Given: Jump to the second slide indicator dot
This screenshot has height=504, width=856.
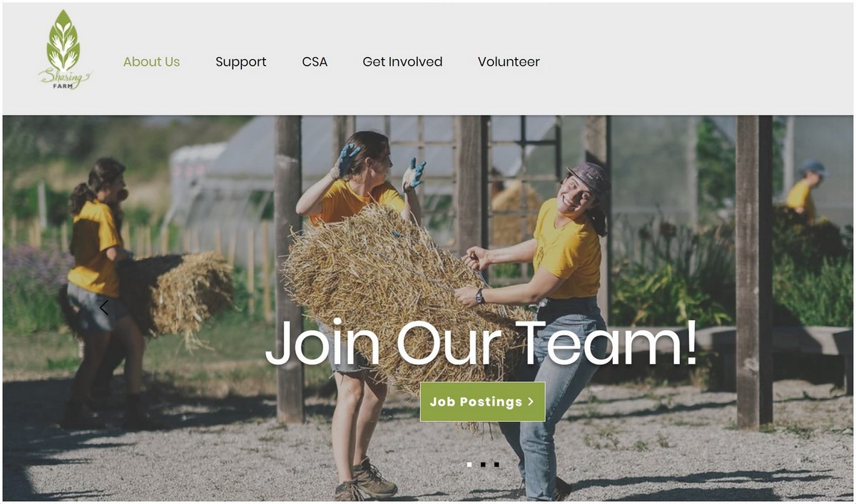Looking at the screenshot, I should tap(483, 464).
